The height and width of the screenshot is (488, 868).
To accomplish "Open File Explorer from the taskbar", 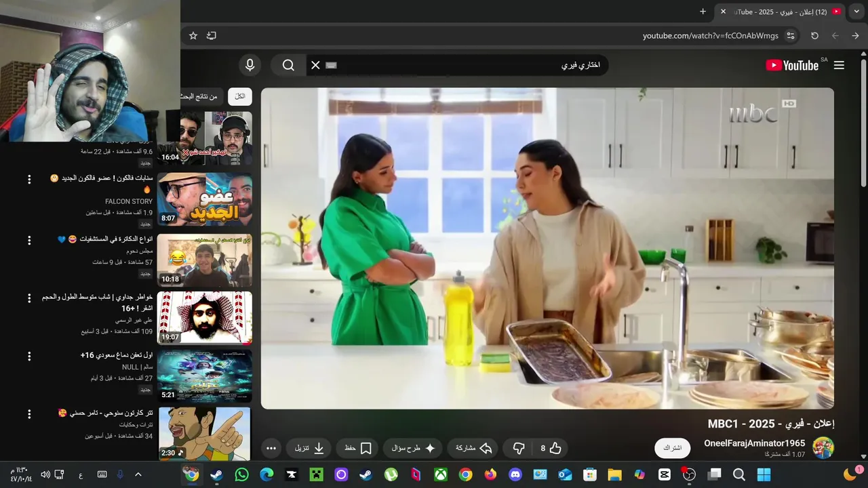I will [614, 474].
